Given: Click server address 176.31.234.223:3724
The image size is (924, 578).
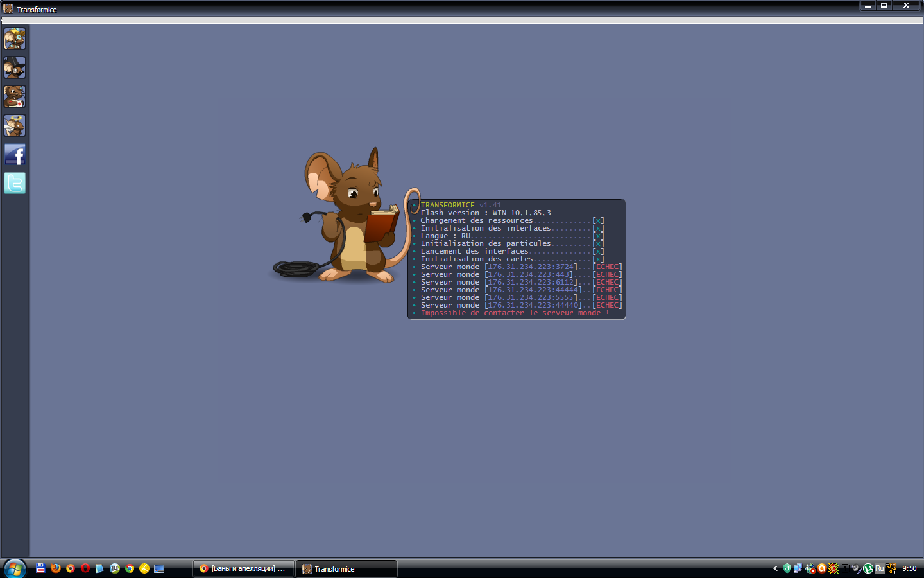Looking at the screenshot, I should pyautogui.click(x=531, y=267).
